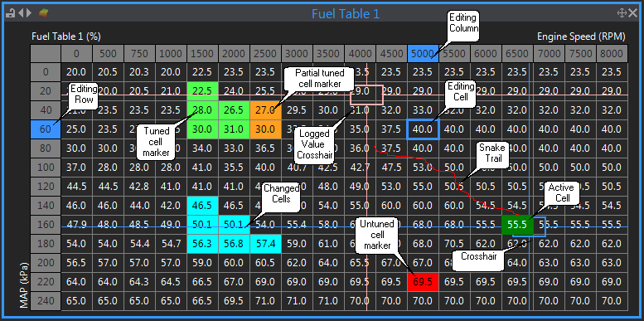644x321 pixels.
Task: Select the 80 kPa row header
Action: point(46,148)
